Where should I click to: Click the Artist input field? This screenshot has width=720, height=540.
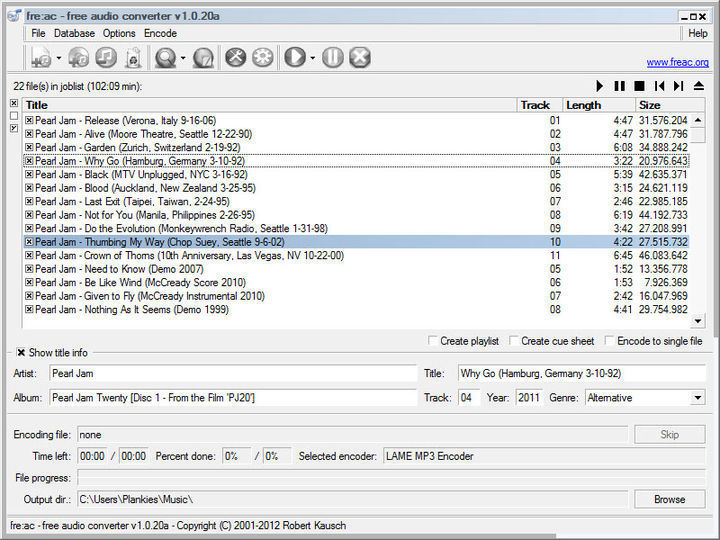coord(233,373)
